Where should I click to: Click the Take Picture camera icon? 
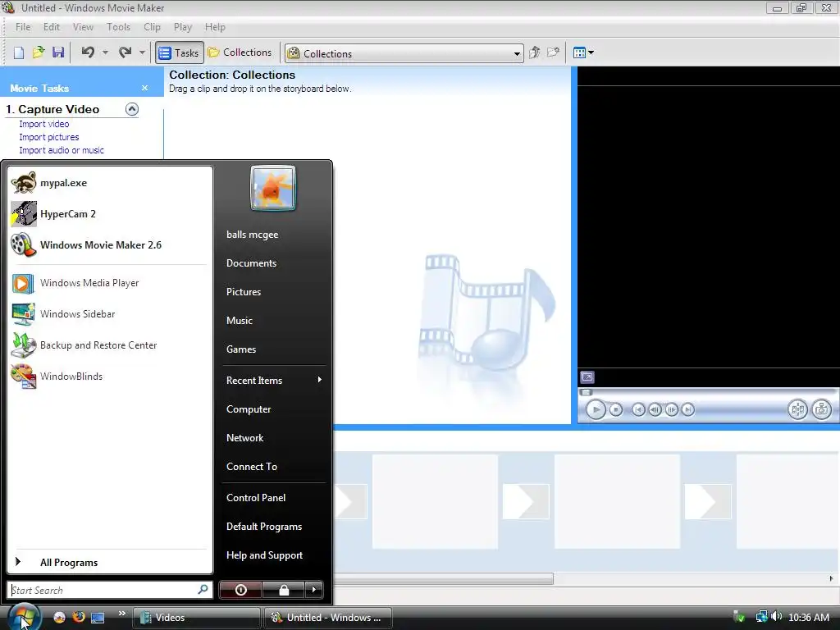pos(821,410)
